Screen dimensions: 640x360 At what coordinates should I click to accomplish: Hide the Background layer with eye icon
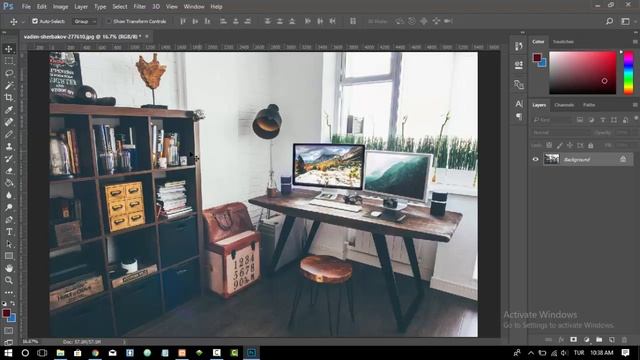(x=536, y=160)
